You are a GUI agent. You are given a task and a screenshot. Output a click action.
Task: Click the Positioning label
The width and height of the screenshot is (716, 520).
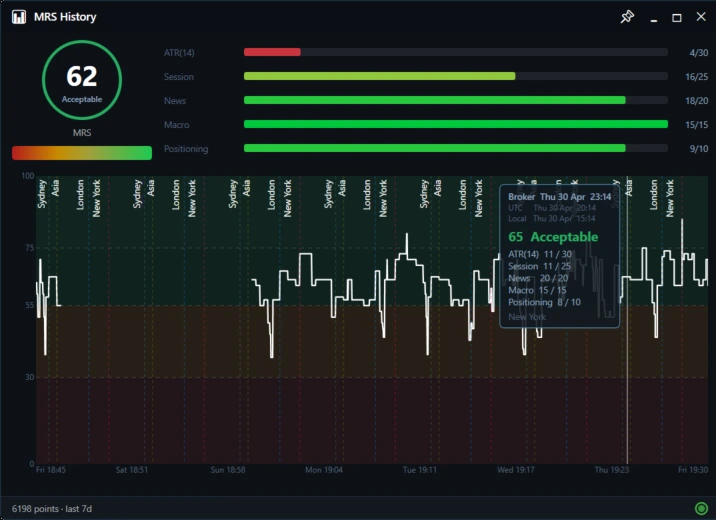(186, 149)
